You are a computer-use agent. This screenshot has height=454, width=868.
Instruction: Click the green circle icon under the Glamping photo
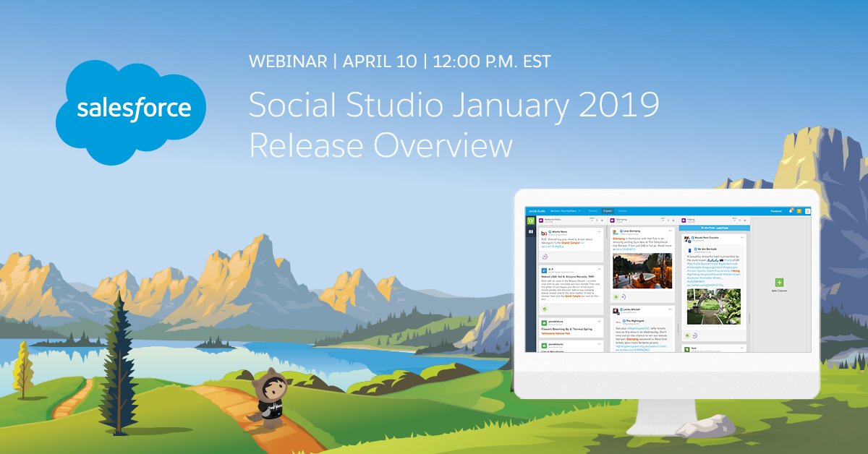[616, 296]
